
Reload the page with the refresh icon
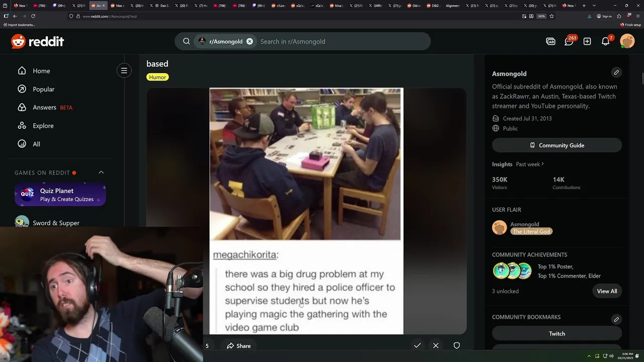click(x=33, y=16)
